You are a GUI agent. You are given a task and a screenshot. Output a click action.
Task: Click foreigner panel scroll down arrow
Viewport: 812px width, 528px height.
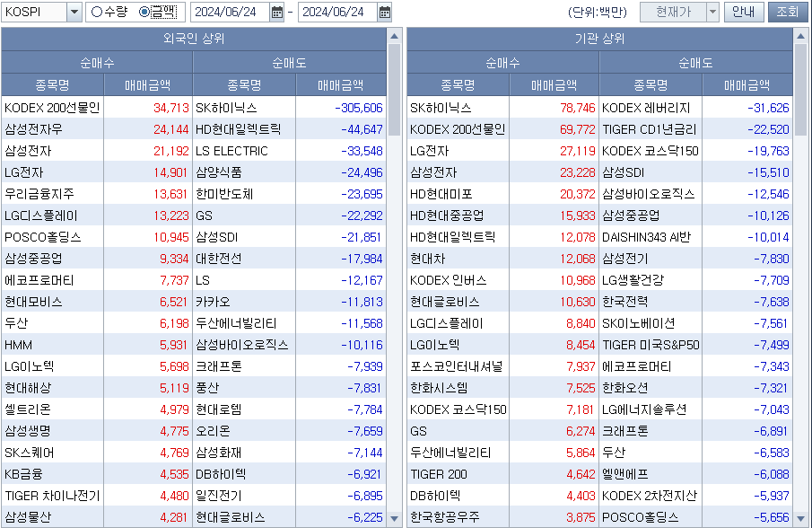(394, 518)
